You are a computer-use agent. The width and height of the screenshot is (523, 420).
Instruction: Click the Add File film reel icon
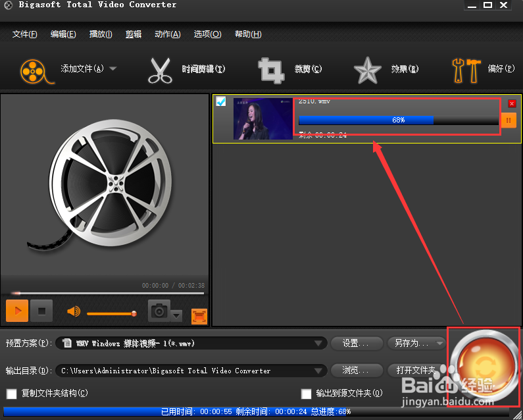(36, 71)
